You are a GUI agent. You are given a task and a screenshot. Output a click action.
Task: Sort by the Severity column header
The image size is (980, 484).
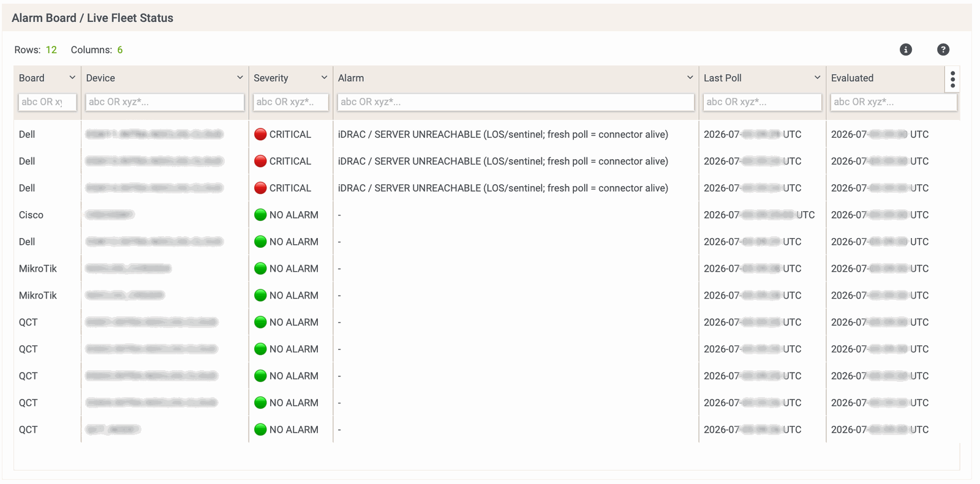pos(271,78)
